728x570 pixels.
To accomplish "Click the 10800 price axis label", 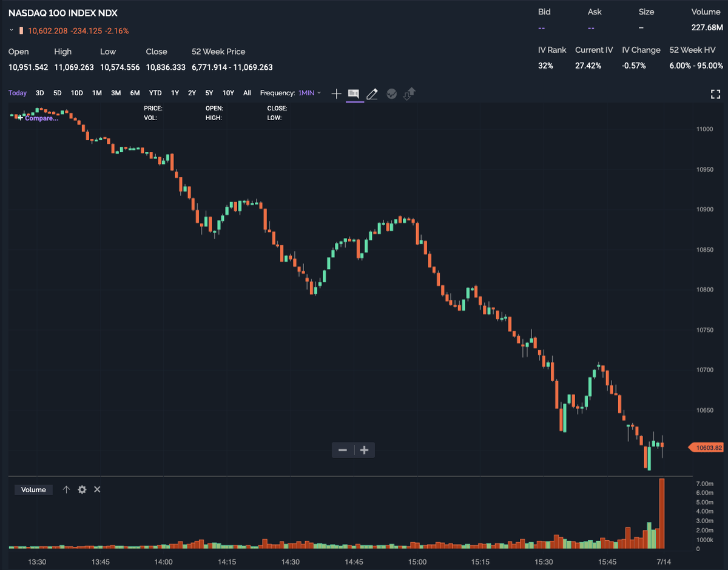I will [704, 290].
